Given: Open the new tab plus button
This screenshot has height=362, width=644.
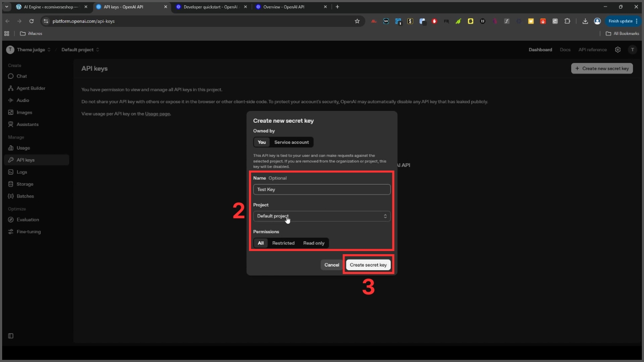Looking at the screenshot, I should 337,7.
